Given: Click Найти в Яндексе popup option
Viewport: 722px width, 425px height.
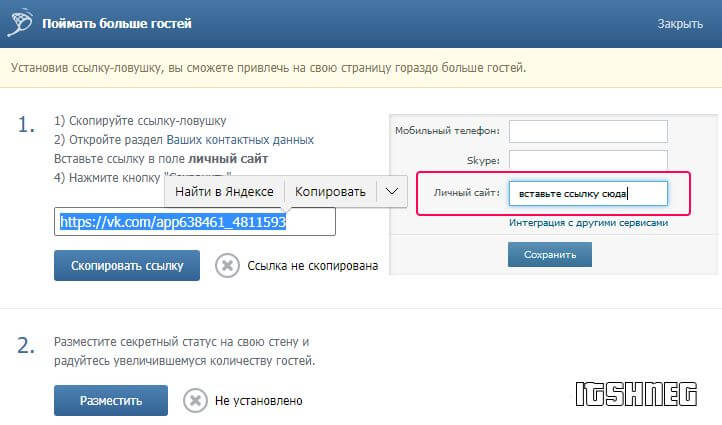Looking at the screenshot, I should (224, 192).
